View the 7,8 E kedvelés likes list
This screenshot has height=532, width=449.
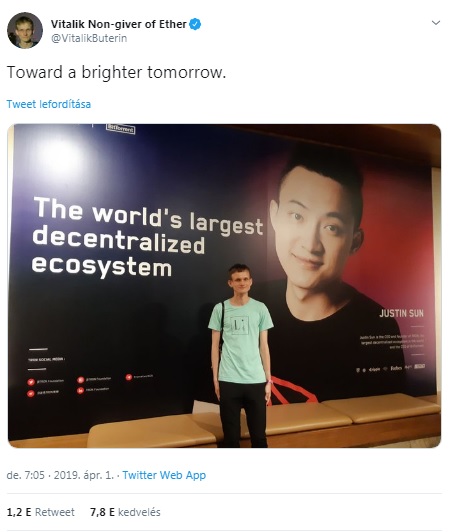pos(125,512)
